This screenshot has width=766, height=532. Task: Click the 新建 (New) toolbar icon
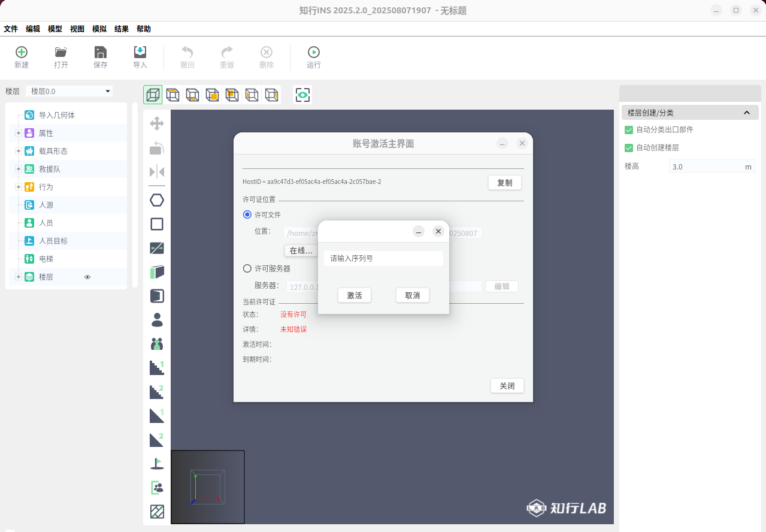22,53
